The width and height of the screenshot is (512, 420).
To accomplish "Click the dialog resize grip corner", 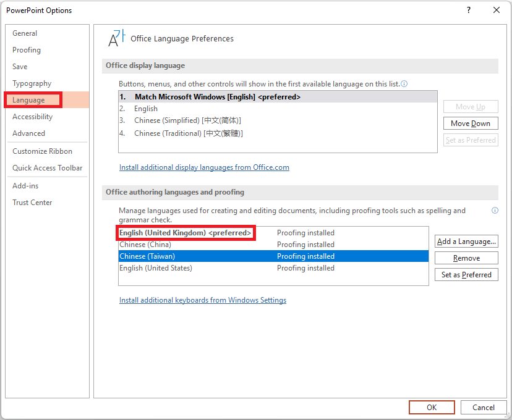I will pyautogui.click(x=508, y=415).
